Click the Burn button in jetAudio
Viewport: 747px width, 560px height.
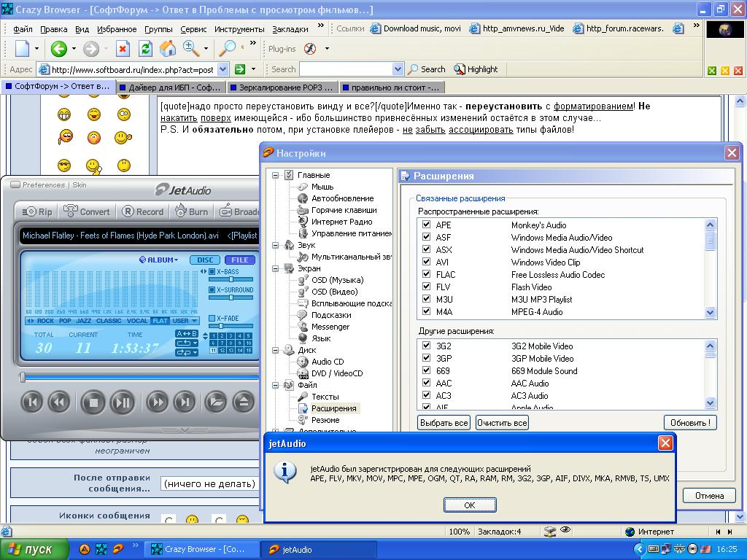[191, 211]
